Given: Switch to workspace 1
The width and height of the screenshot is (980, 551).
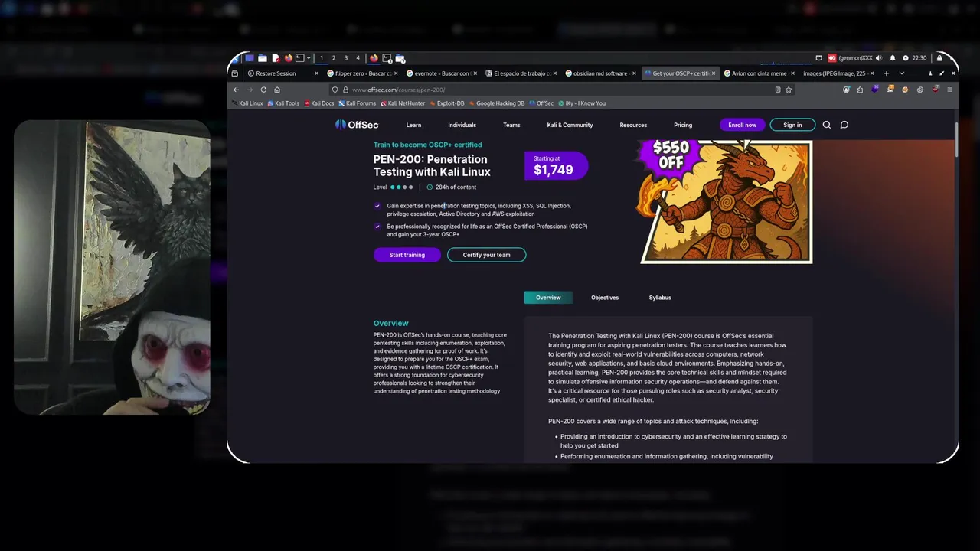Looking at the screenshot, I should (322, 58).
